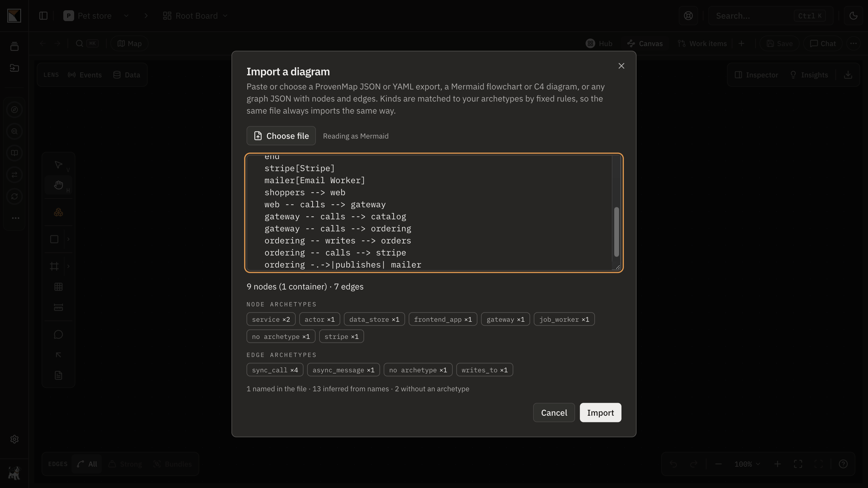Image resolution: width=868 pixels, height=488 pixels.
Task: Click the job_worker ×1 archetype chip
Action: coord(564,319)
